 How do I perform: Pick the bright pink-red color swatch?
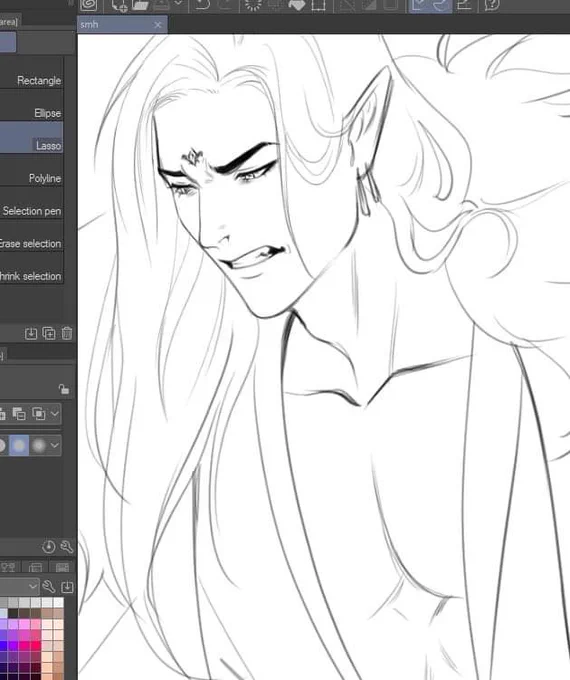click(x=36, y=647)
